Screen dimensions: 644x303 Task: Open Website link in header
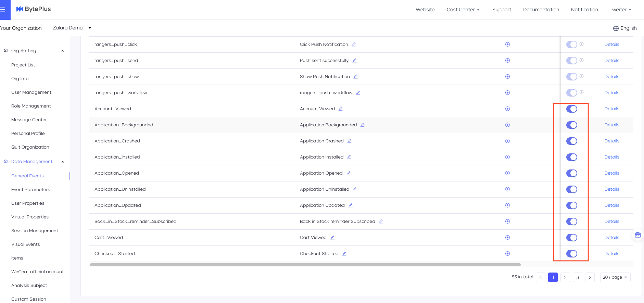click(x=425, y=10)
